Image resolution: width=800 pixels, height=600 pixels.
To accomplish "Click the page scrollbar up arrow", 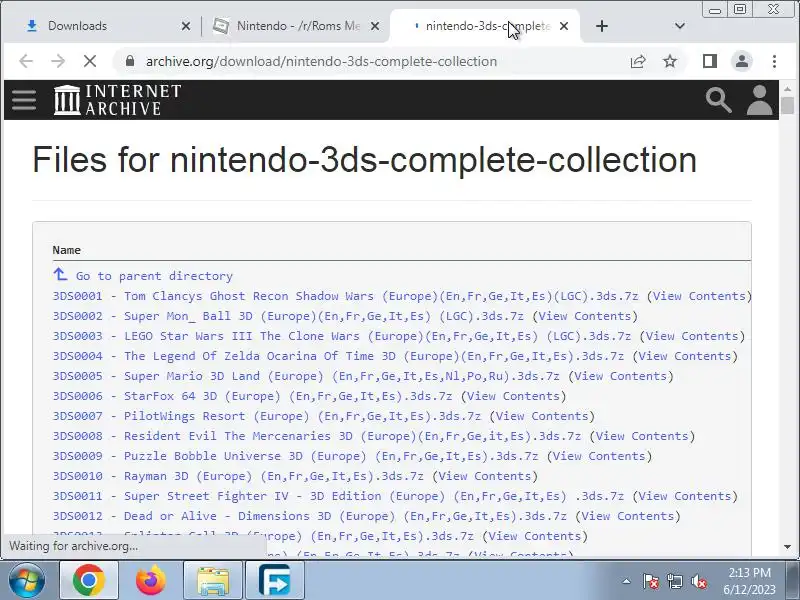I will click(788, 89).
